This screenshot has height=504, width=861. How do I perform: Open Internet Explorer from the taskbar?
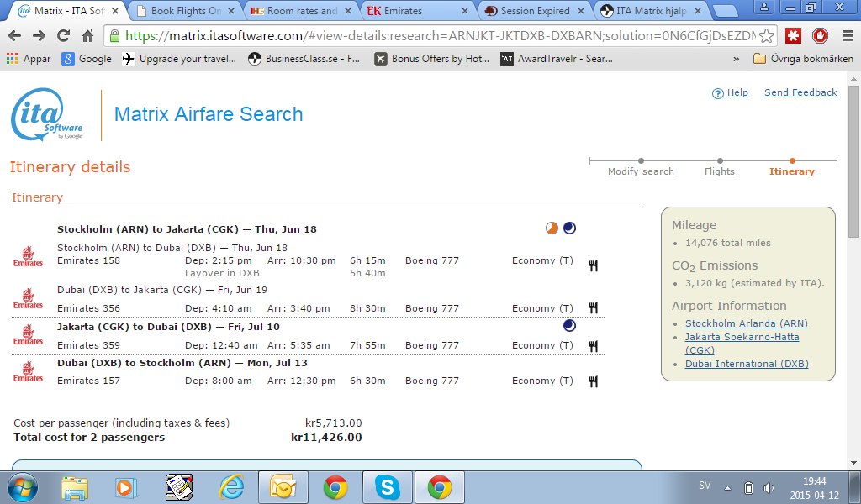point(231,486)
